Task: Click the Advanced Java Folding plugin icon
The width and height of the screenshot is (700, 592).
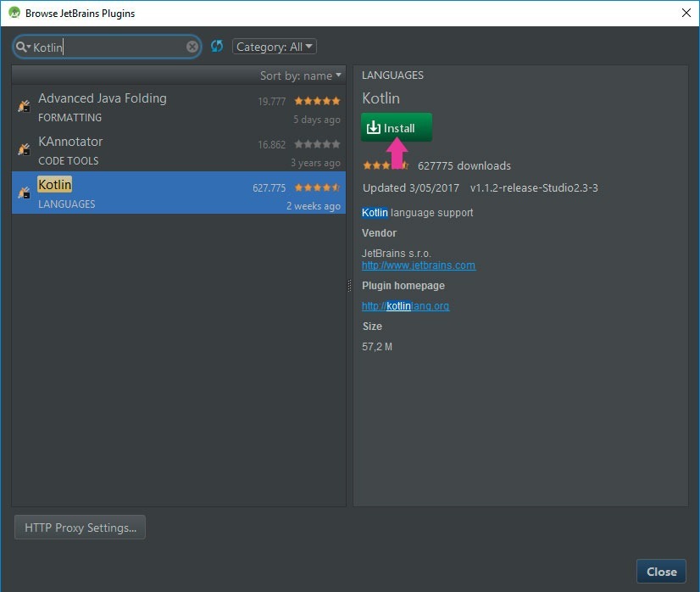Action: pos(24,106)
